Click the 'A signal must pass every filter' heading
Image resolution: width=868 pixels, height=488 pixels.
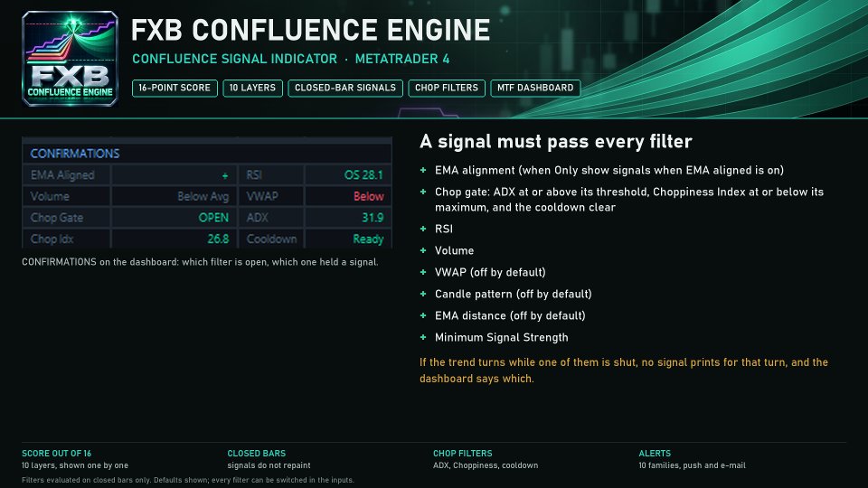point(556,142)
